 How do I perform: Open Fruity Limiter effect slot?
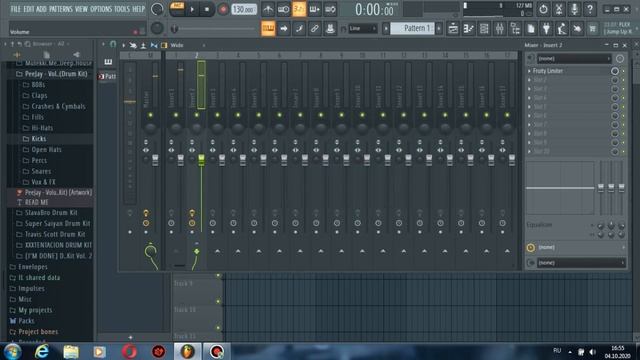[548, 71]
